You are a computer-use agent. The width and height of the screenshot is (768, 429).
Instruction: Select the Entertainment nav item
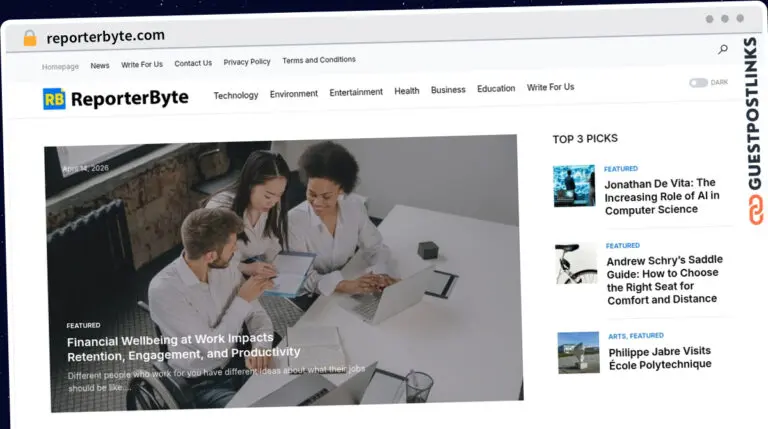356,92
